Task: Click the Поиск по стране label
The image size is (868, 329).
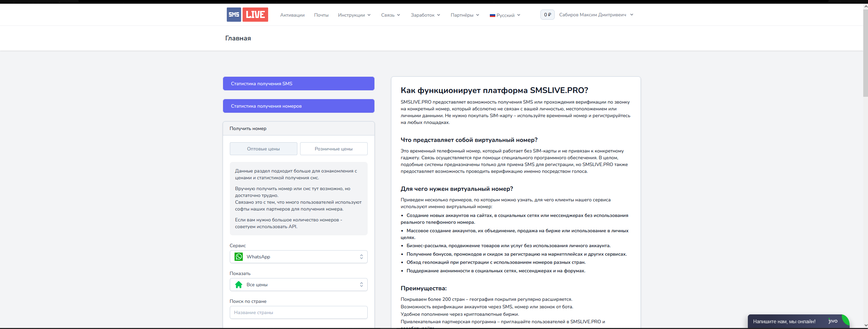Action: click(x=248, y=301)
